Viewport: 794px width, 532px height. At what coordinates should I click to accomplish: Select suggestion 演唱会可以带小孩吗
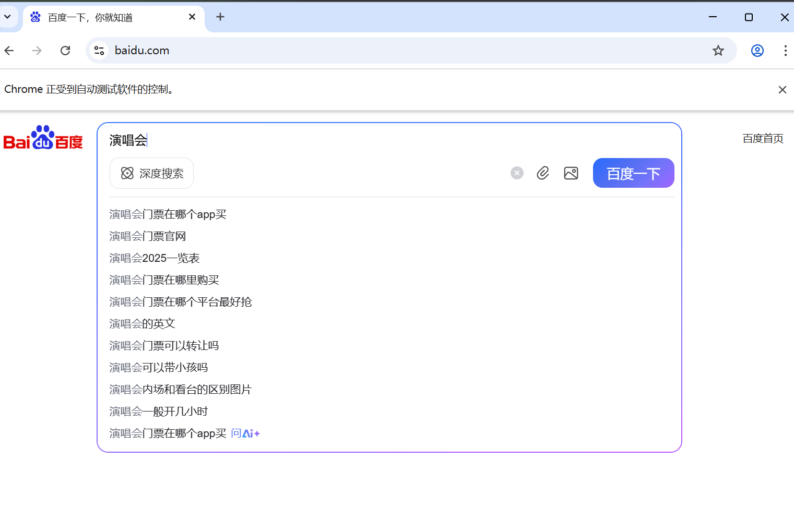(x=159, y=368)
